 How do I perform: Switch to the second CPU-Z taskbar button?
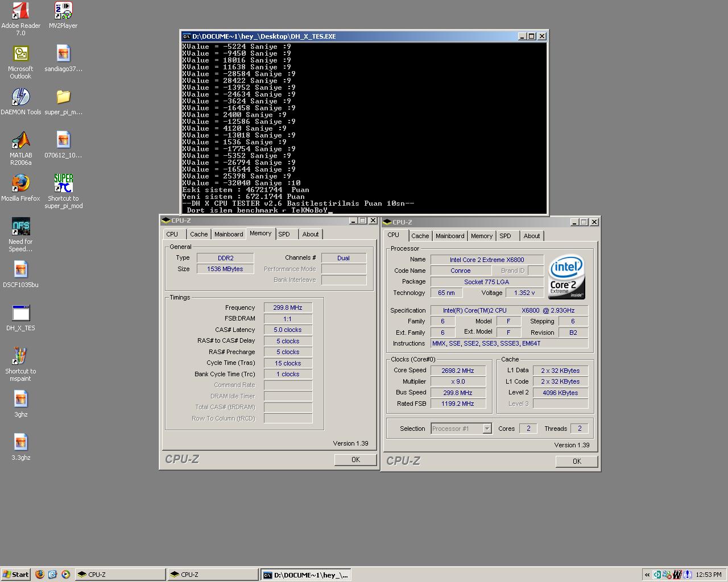[213, 575]
